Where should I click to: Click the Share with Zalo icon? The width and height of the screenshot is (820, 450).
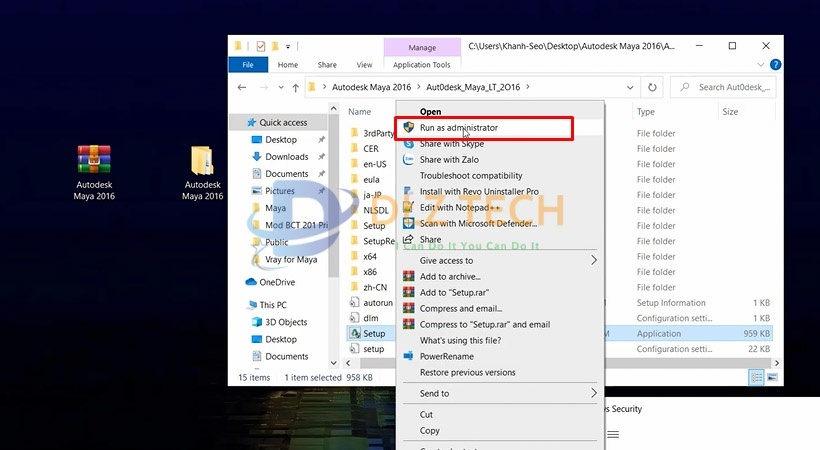tap(409, 160)
